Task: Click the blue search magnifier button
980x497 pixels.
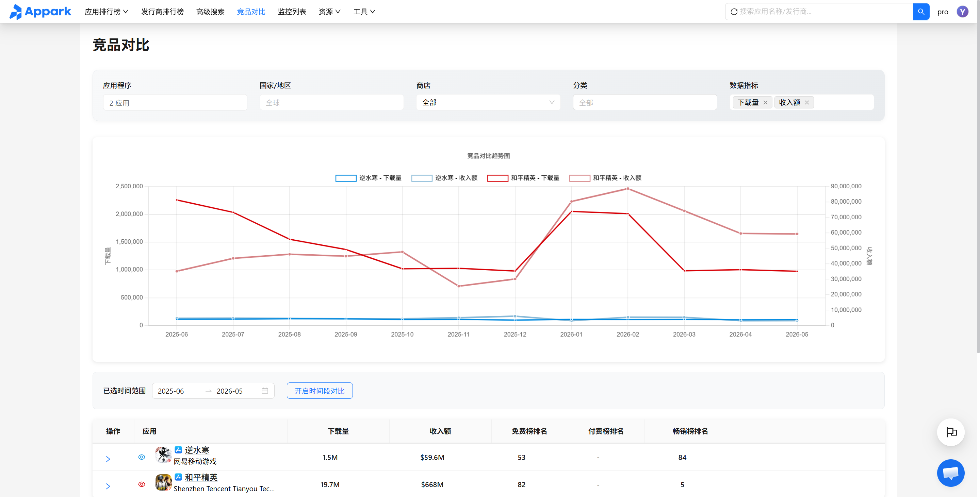Action: point(921,12)
